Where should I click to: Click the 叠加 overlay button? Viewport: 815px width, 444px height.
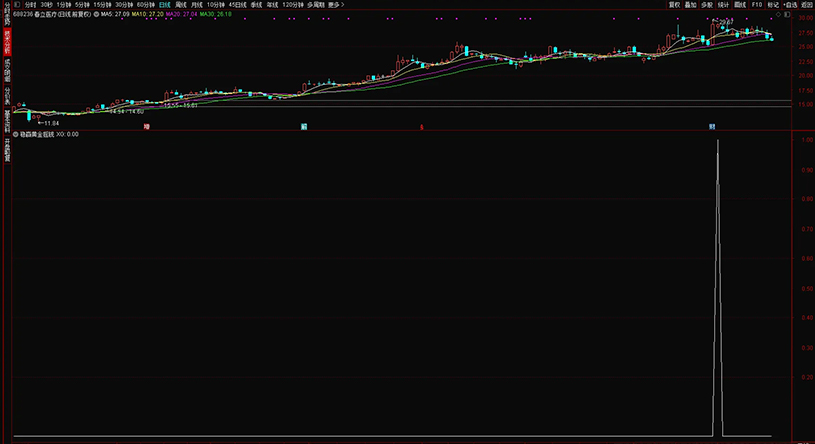pos(691,5)
